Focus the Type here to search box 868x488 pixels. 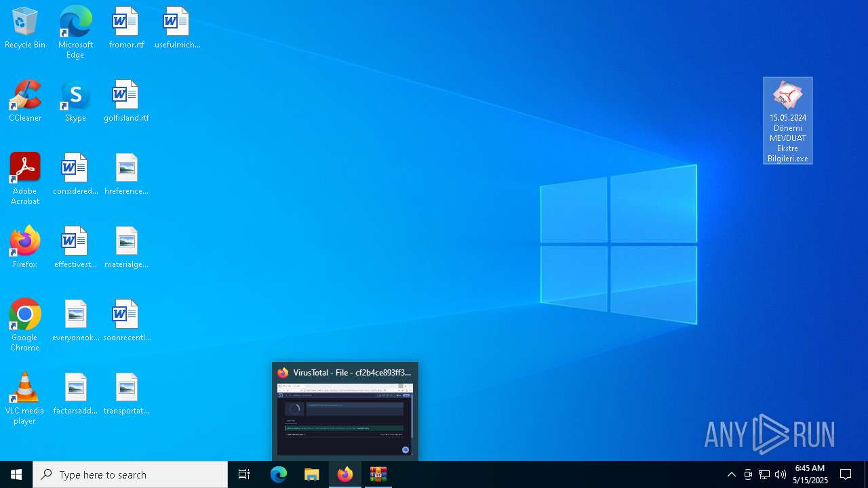click(130, 474)
